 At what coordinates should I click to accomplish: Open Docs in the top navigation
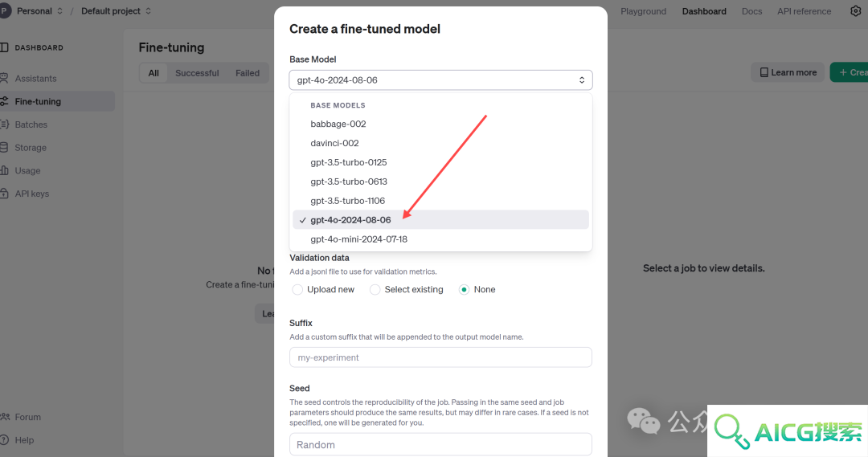751,11
